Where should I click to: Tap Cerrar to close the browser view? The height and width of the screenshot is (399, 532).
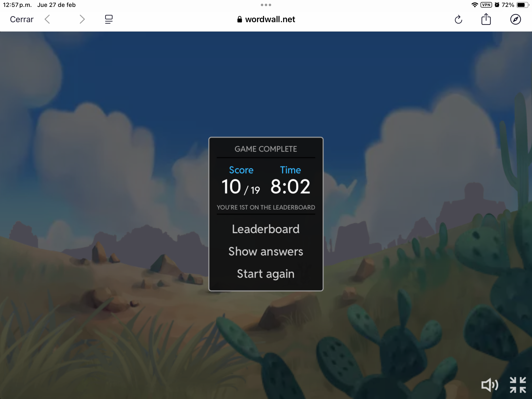[x=22, y=19]
